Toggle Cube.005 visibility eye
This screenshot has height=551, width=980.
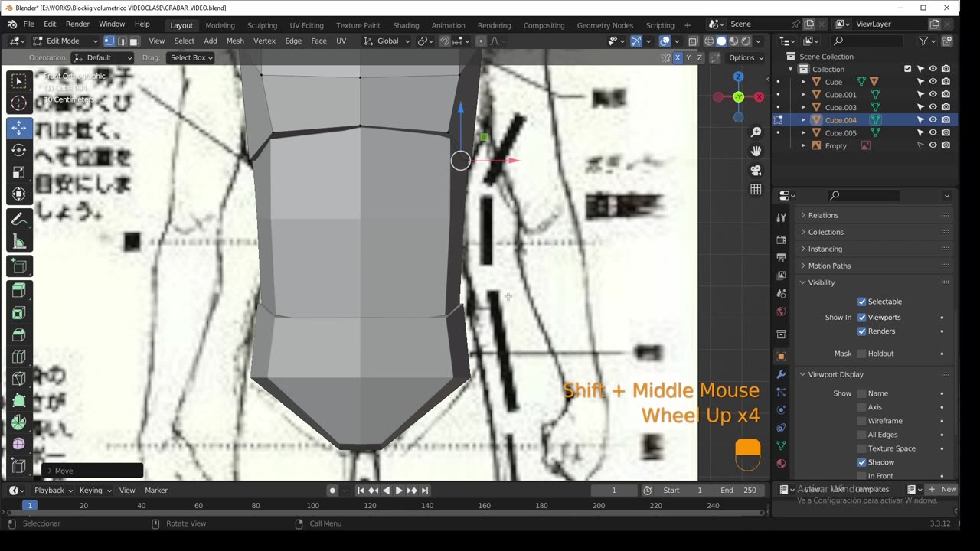933,132
